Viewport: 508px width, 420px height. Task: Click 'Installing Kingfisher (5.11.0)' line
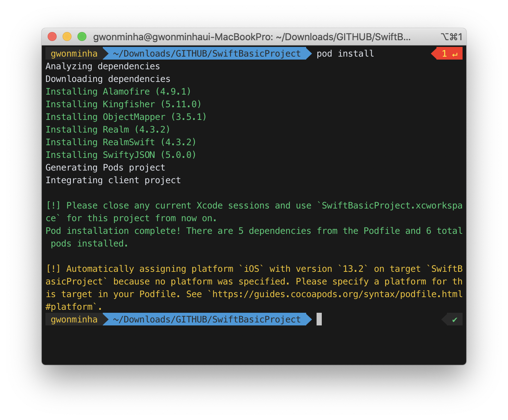(x=124, y=104)
